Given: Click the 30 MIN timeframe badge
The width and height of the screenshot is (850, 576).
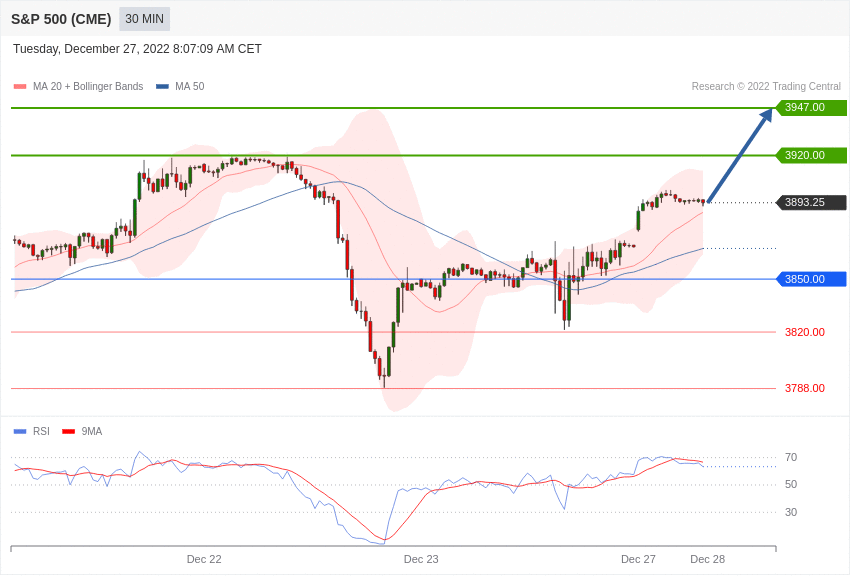Looking at the screenshot, I should [144, 19].
